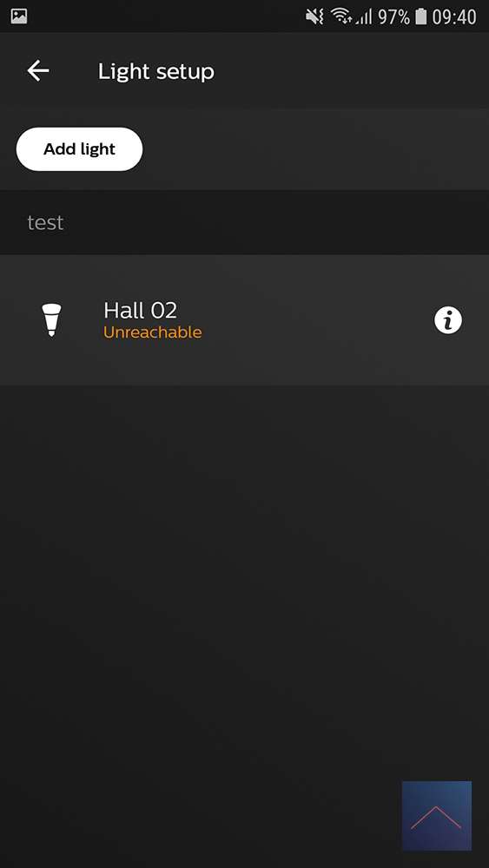This screenshot has width=489, height=868.
Task: Tap the muted vibrate status icon
Action: 315,17
